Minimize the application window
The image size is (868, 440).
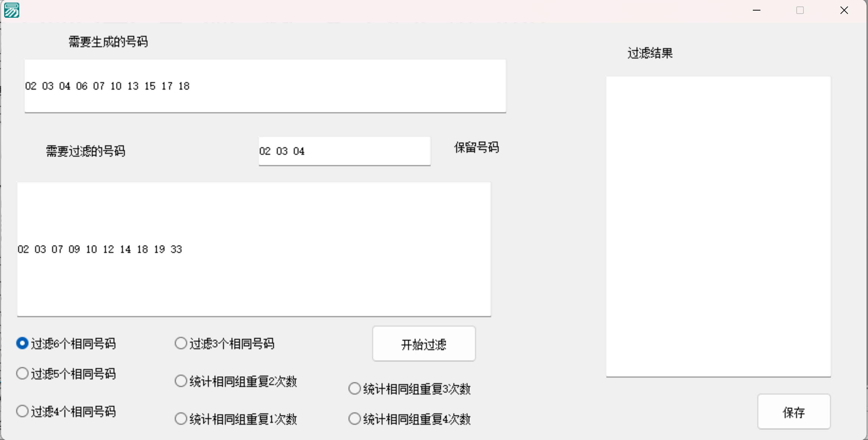pos(756,10)
